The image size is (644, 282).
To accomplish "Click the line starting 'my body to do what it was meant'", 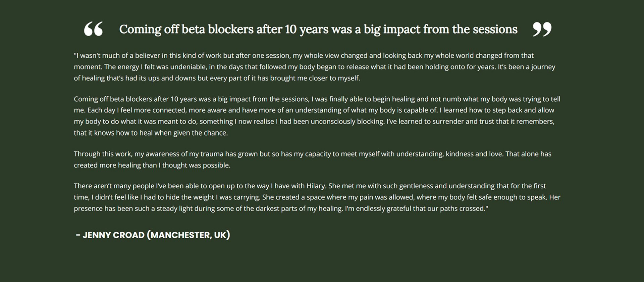I will pos(314,122).
